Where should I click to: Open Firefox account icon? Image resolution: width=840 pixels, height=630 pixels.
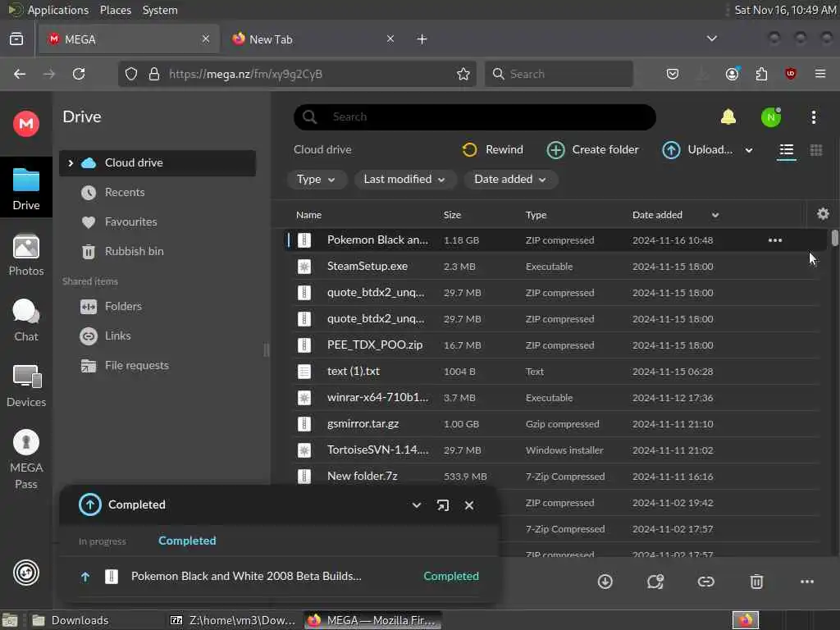coord(732,74)
